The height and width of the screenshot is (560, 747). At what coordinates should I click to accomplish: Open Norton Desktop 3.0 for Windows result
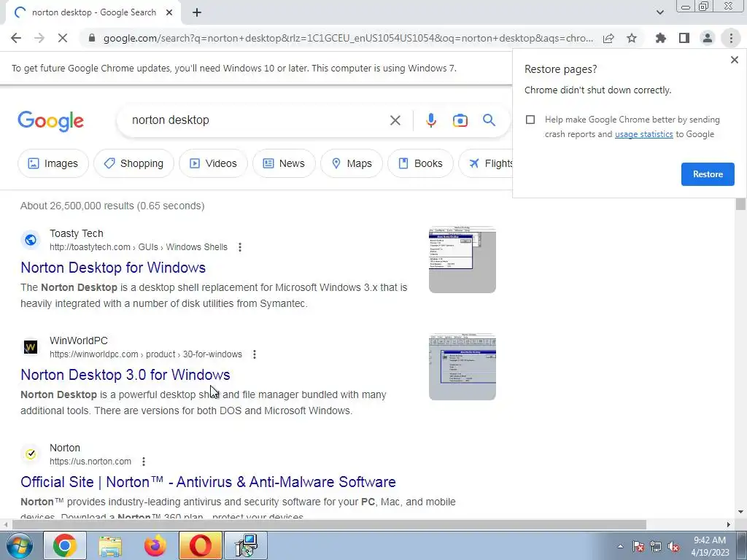(125, 375)
